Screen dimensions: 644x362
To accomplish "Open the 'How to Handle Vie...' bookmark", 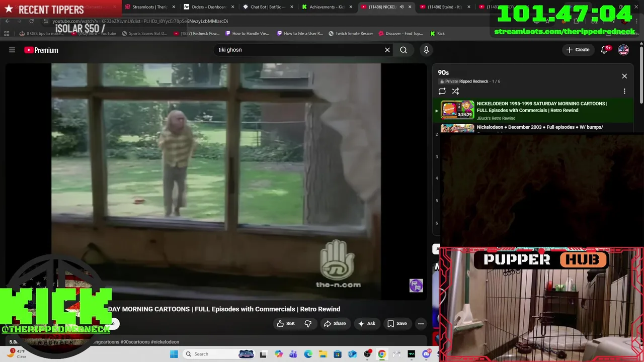I will tap(248, 33).
